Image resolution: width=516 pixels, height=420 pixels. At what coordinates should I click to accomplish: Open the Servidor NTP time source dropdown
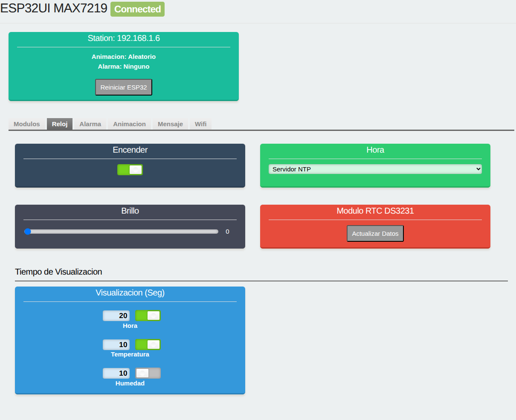[x=375, y=169]
